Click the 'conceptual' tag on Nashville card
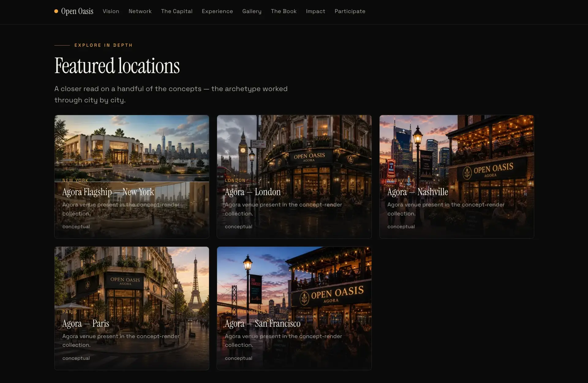Image resolution: width=588 pixels, height=383 pixels. [401, 227]
